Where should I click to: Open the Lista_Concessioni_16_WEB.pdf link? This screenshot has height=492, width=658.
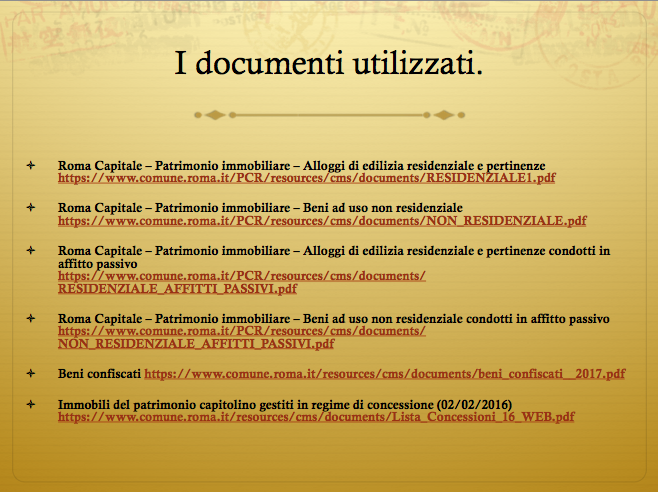click(x=316, y=417)
